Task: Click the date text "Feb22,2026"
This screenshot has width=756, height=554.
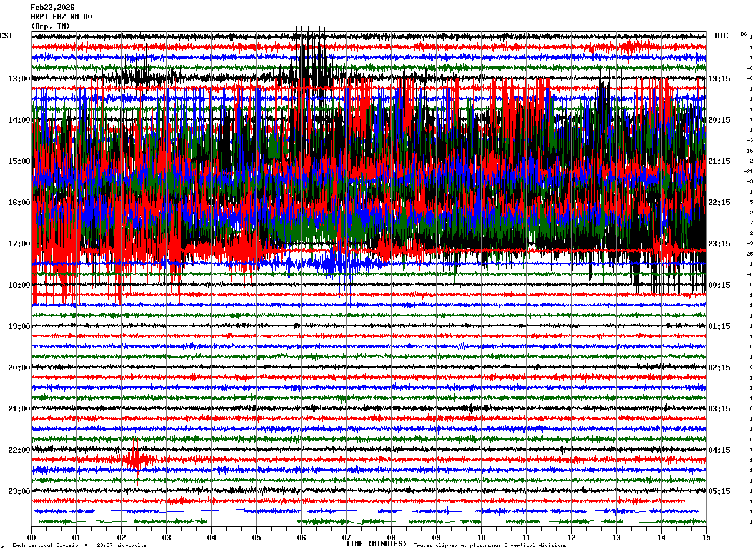Action: point(52,8)
